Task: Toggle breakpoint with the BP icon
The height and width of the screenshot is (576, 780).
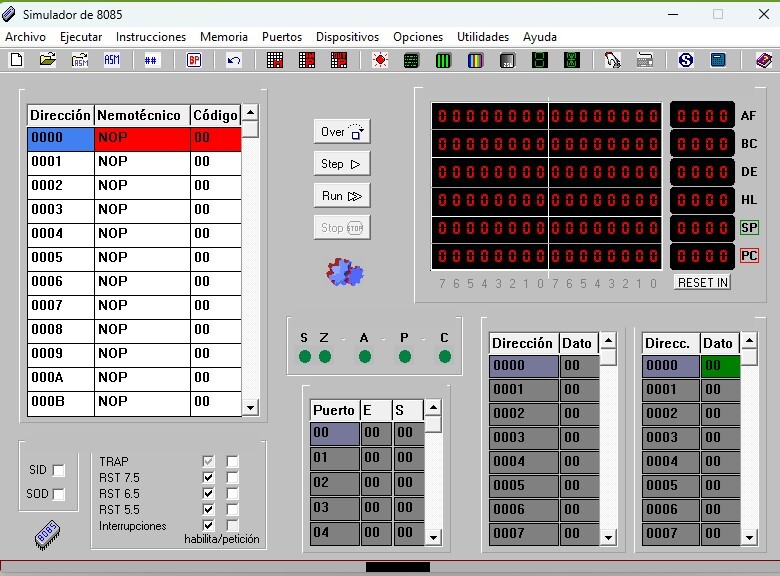Action: [194, 60]
